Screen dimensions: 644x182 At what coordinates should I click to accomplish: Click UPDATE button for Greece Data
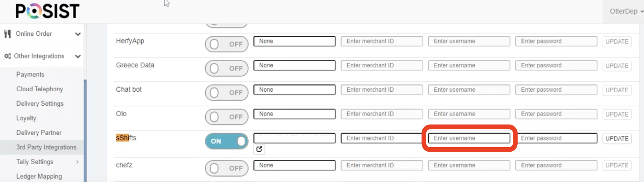pyautogui.click(x=617, y=66)
